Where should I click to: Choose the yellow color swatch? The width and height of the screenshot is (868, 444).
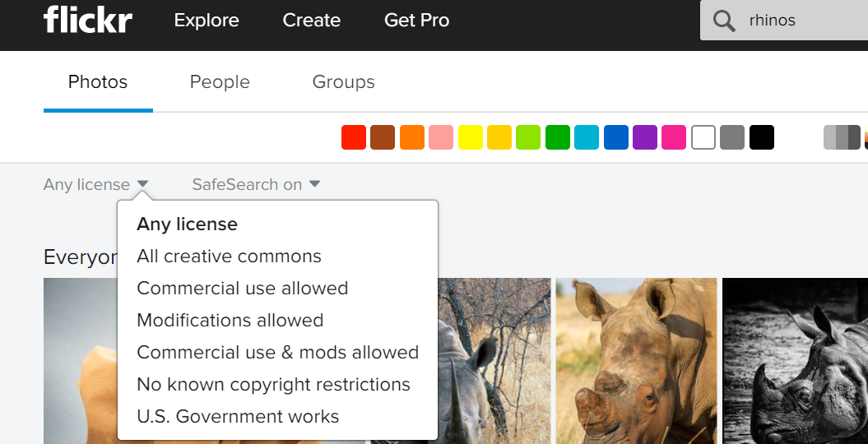470,137
